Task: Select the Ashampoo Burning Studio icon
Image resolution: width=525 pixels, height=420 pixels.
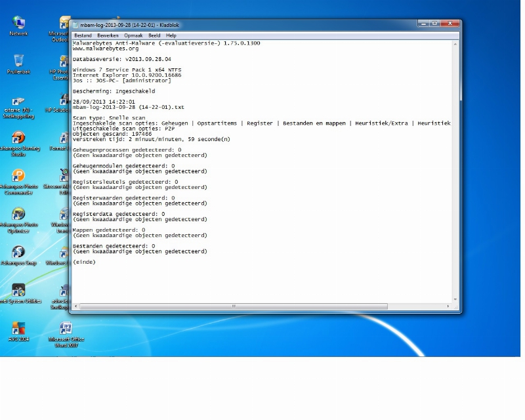Action: (18, 144)
